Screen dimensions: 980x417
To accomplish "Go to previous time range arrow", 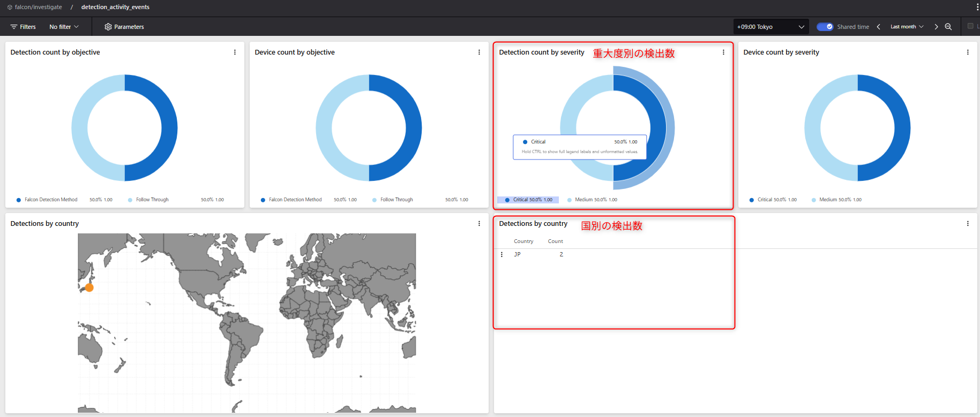I will tap(878, 27).
